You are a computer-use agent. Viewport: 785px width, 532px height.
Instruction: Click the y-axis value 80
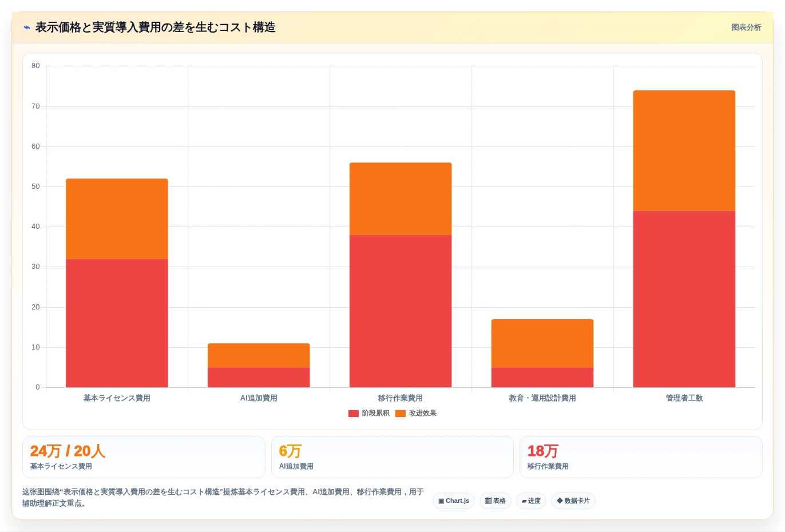35,66
